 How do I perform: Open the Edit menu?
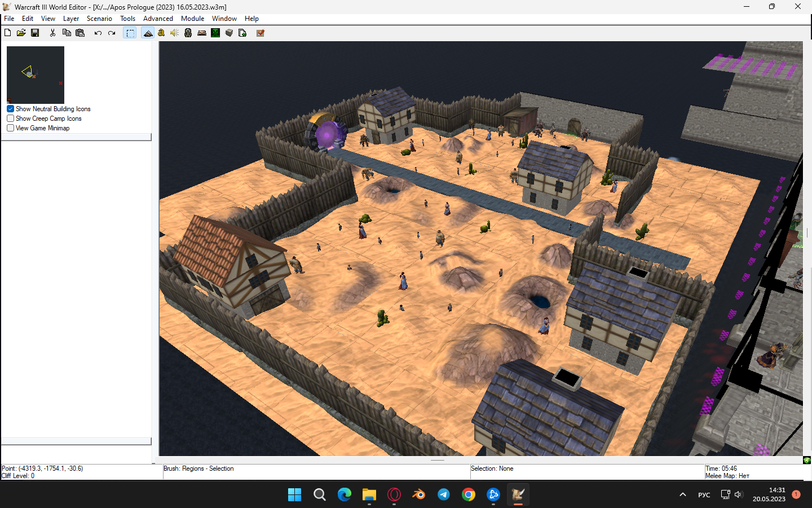(x=28, y=19)
